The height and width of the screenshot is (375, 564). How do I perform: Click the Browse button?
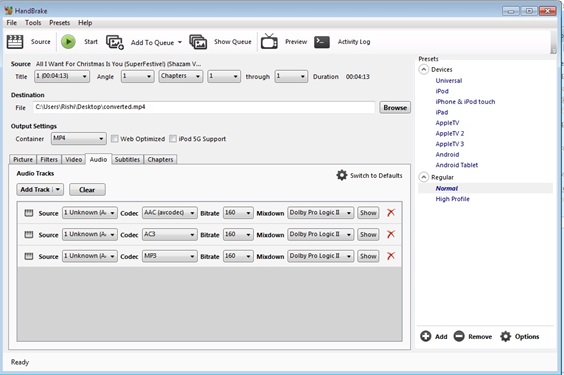click(395, 108)
